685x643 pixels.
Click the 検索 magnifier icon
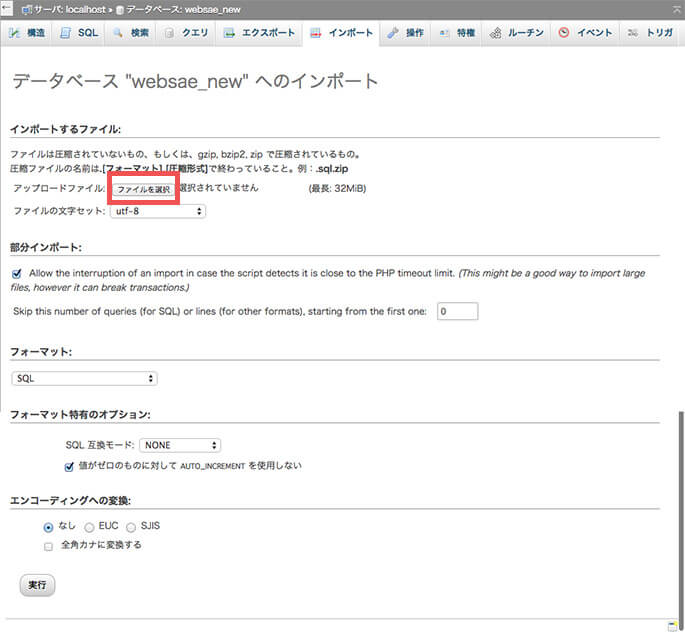(118, 33)
